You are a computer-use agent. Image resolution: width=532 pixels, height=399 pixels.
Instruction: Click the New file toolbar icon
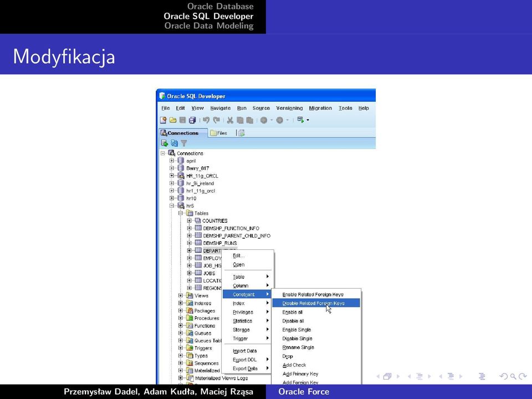coord(163,120)
